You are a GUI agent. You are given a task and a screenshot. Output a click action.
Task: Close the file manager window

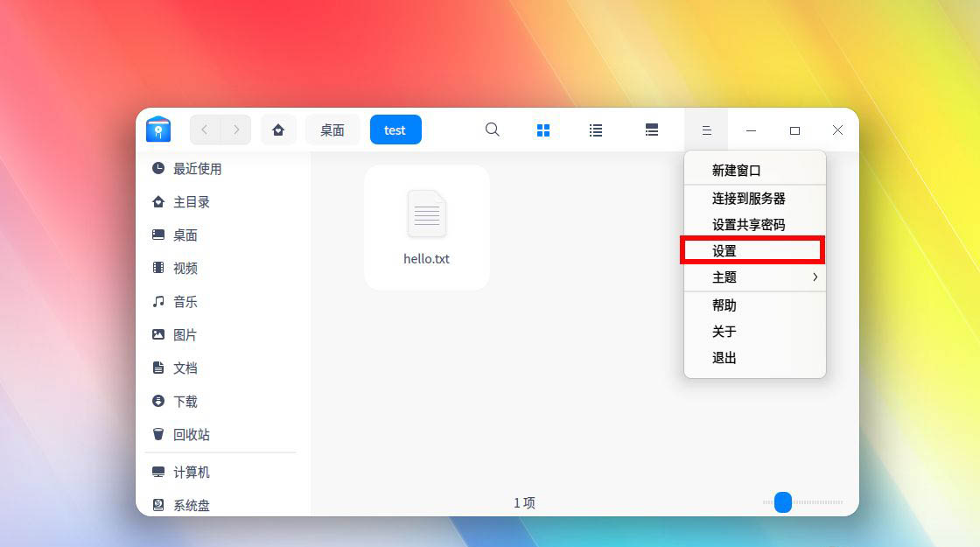pos(837,130)
